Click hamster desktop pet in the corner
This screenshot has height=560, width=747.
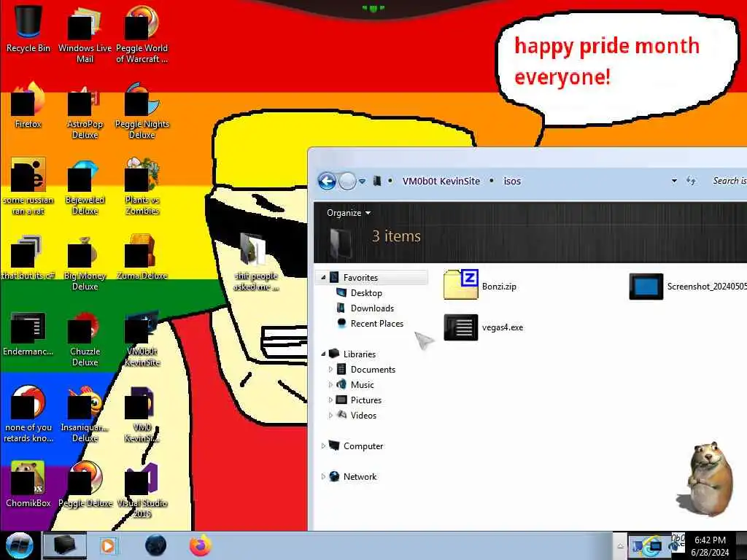(706, 478)
